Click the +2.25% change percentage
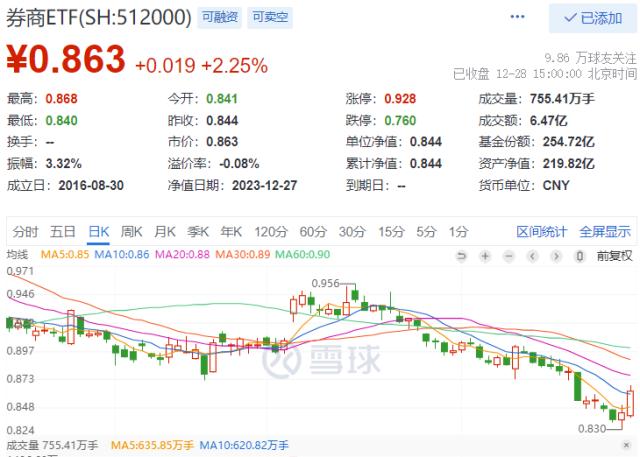Image resolution: width=640 pixels, height=457 pixels. [235, 66]
